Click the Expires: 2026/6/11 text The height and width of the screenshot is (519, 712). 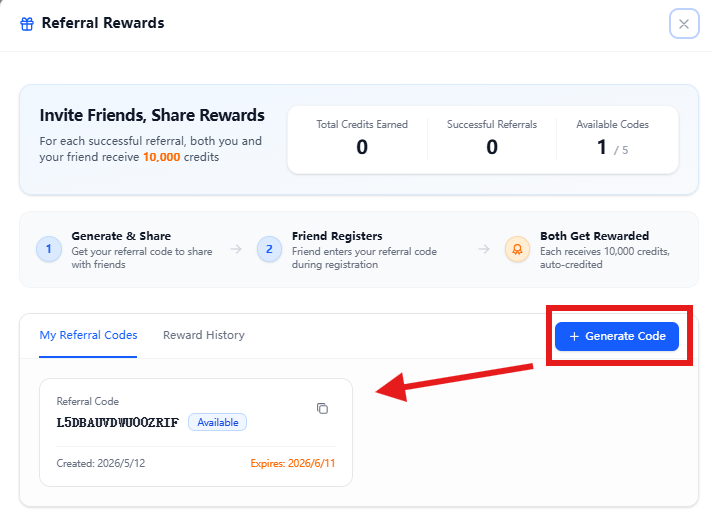293,463
